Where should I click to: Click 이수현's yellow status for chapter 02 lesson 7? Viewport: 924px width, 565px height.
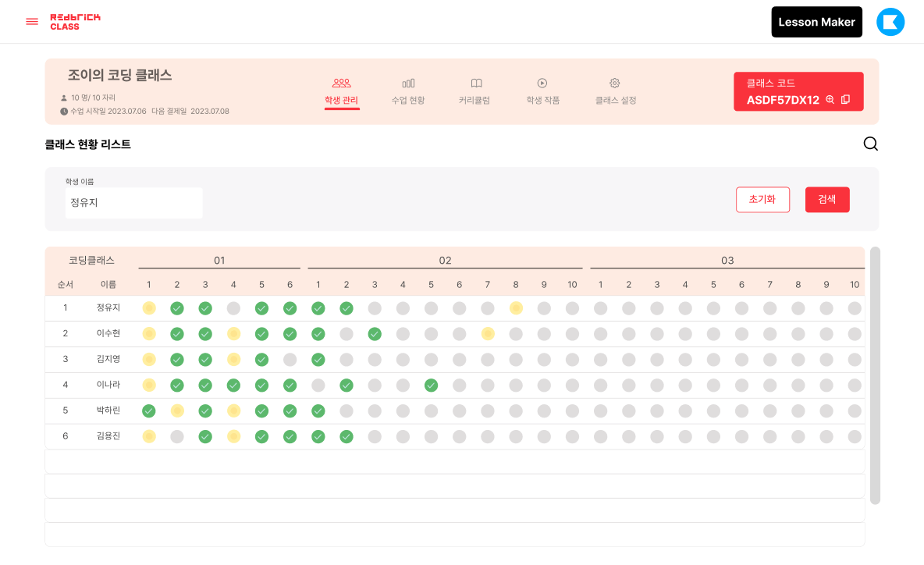pos(487,334)
